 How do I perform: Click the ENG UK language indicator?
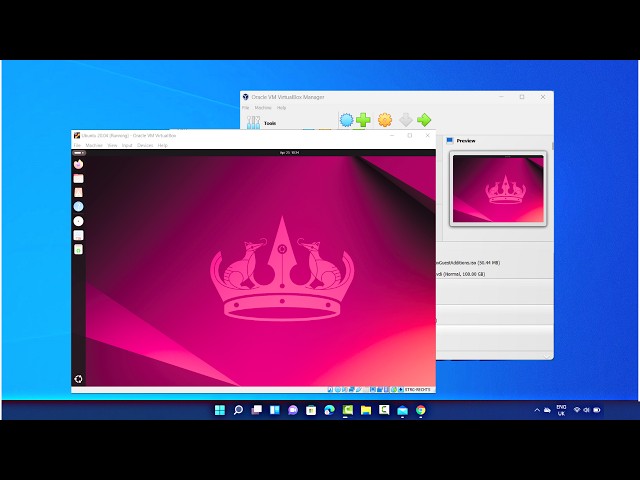561,410
